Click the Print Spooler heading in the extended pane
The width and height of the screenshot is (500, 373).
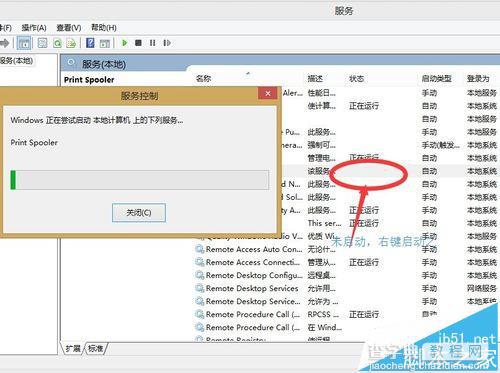[x=89, y=80]
